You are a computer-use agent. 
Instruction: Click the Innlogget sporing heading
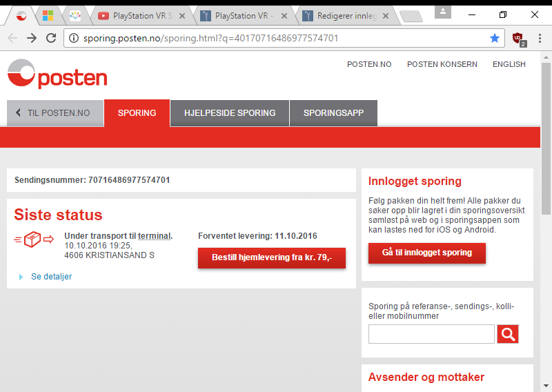(415, 181)
